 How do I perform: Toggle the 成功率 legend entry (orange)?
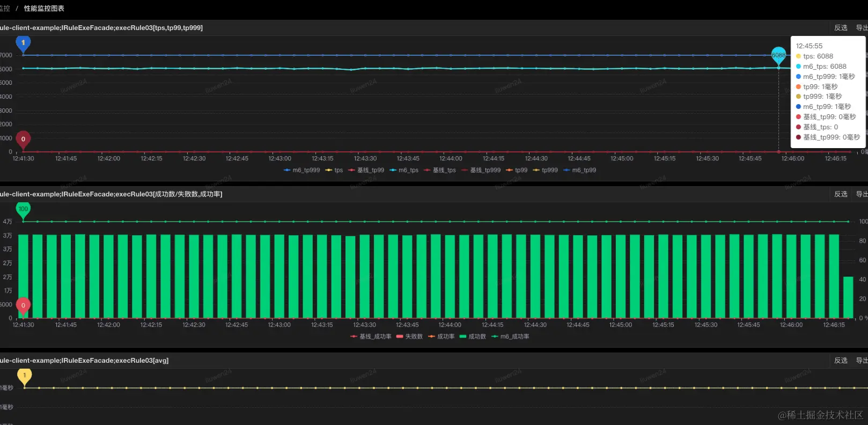[441, 336]
